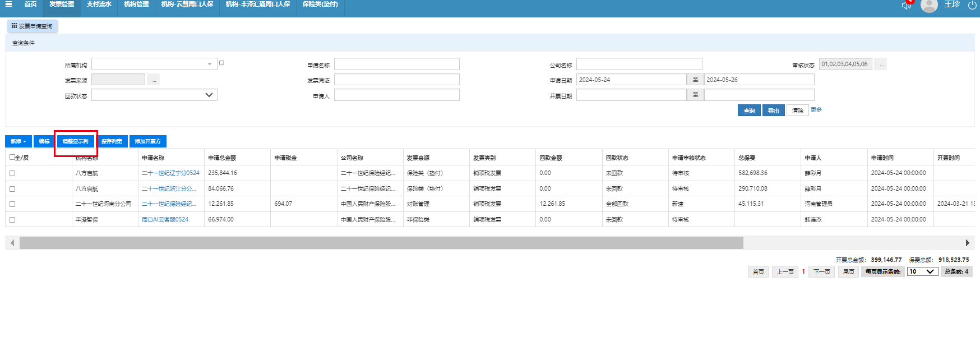
Task: Open the hamburger menu icon
Action: pyautogui.click(x=8, y=4)
